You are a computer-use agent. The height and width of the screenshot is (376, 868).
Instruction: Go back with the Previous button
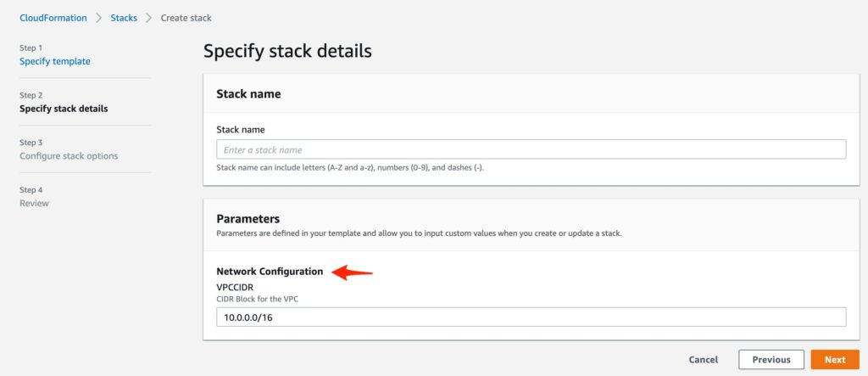[771, 359]
